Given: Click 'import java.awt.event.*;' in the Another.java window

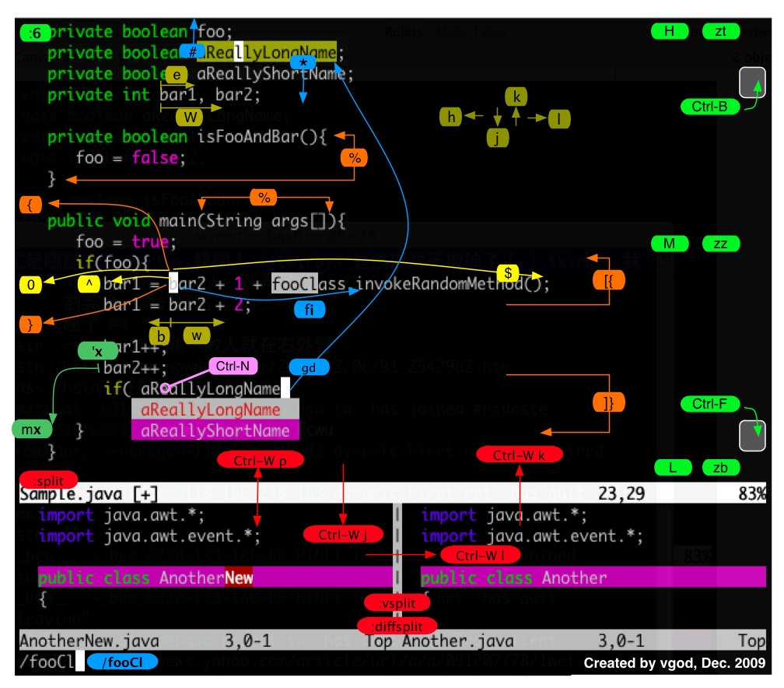Looking at the screenshot, I should tap(531, 536).
